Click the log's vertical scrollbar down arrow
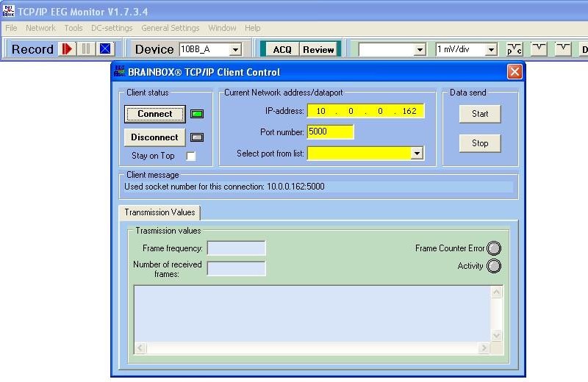 tap(497, 336)
